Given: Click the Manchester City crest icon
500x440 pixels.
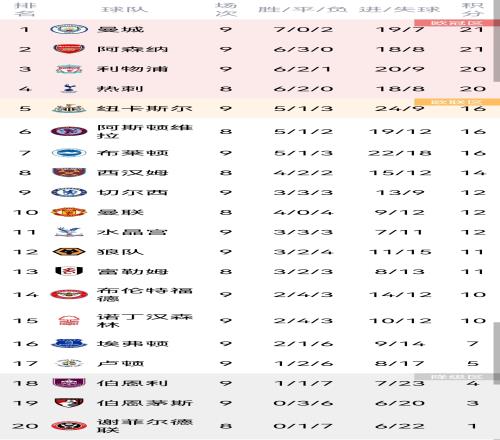Looking at the screenshot, I should coord(69,29).
